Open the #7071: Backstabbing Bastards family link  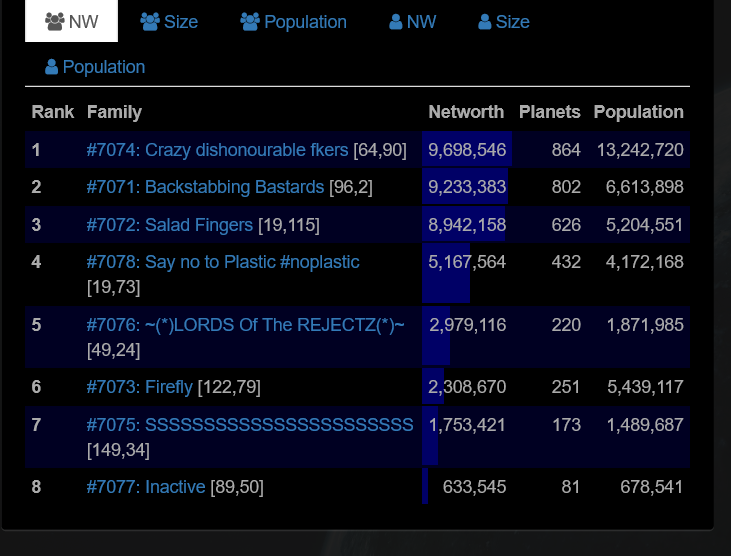click(205, 187)
